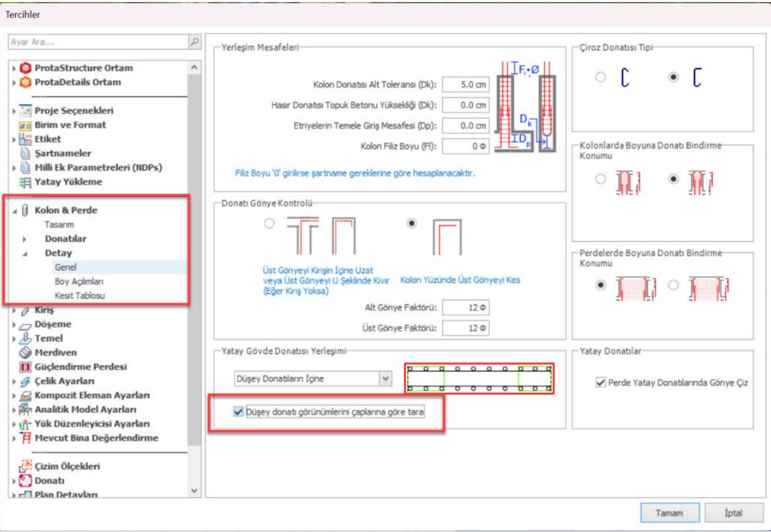Open the Düşey Donatıların İçine dropdown
The width and height of the screenshot is (771, 532).
pos(385,379)
